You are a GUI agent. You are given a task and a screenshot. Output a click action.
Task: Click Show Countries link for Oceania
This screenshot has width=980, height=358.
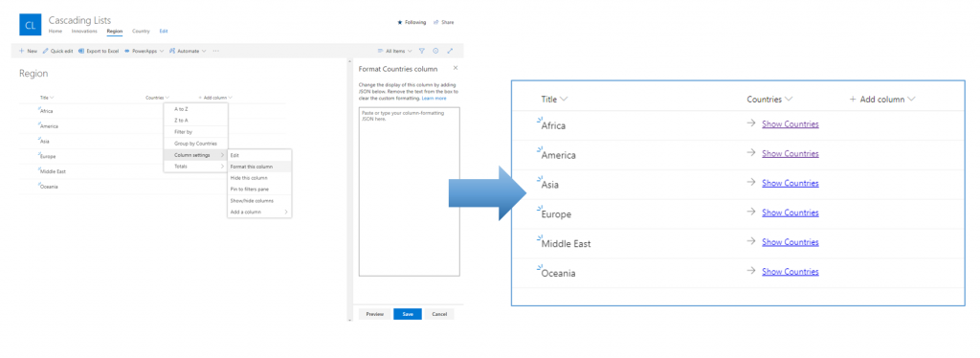click(790, 271)
